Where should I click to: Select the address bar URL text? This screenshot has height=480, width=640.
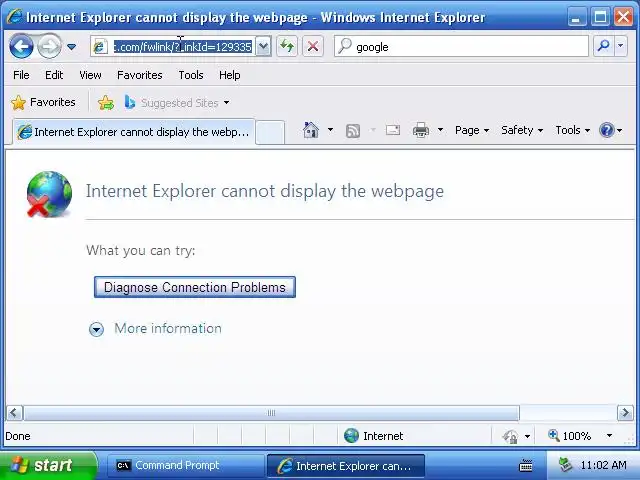tap(182, 47)
